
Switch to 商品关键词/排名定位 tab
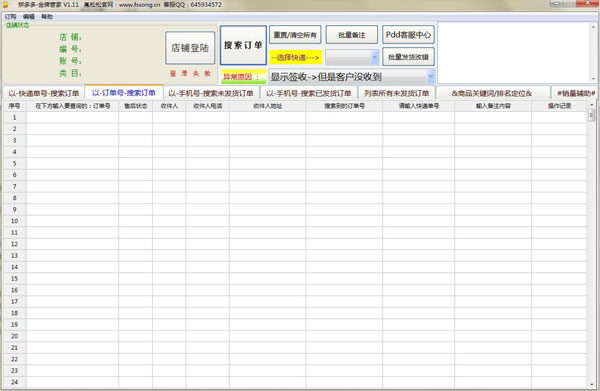pos(492,93)
